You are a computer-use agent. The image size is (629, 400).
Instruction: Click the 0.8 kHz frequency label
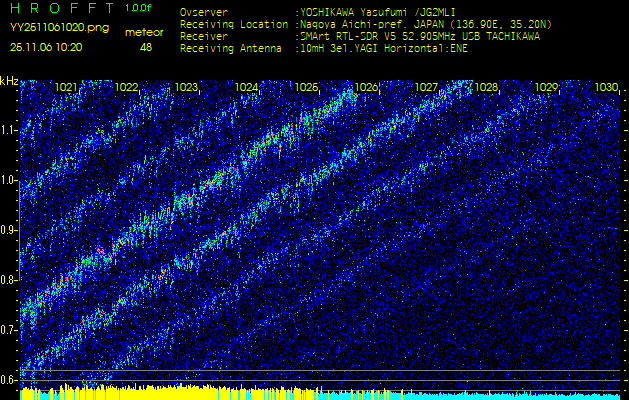click(x=8, y=280)
